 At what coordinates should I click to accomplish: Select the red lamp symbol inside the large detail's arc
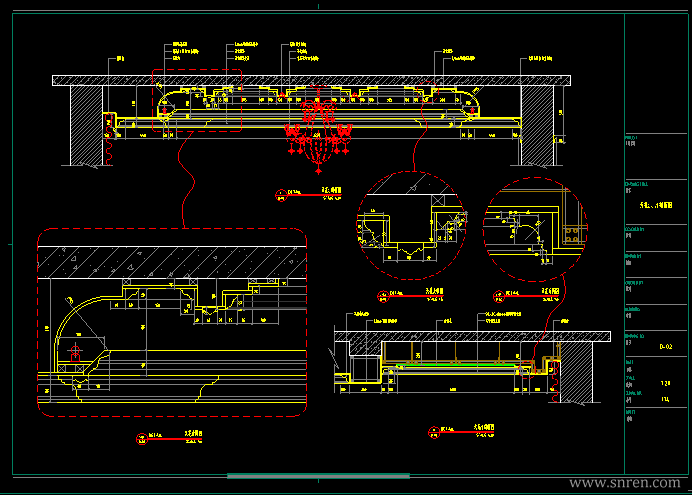(75, 354)
